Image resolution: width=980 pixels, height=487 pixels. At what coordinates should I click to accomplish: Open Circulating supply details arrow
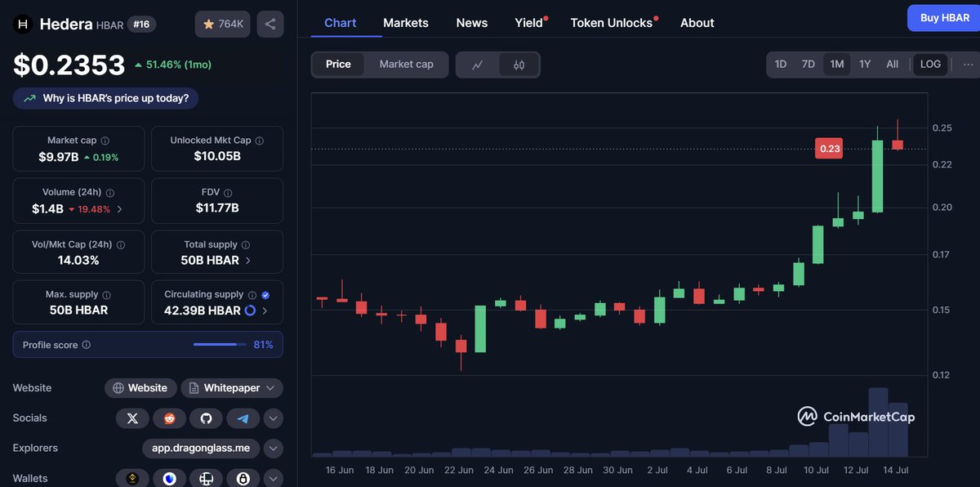tap(265, 311)
